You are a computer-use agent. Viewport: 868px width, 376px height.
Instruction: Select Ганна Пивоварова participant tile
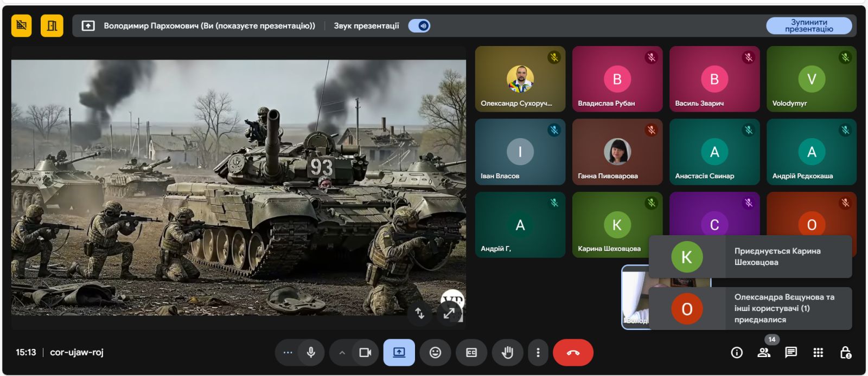617,152
